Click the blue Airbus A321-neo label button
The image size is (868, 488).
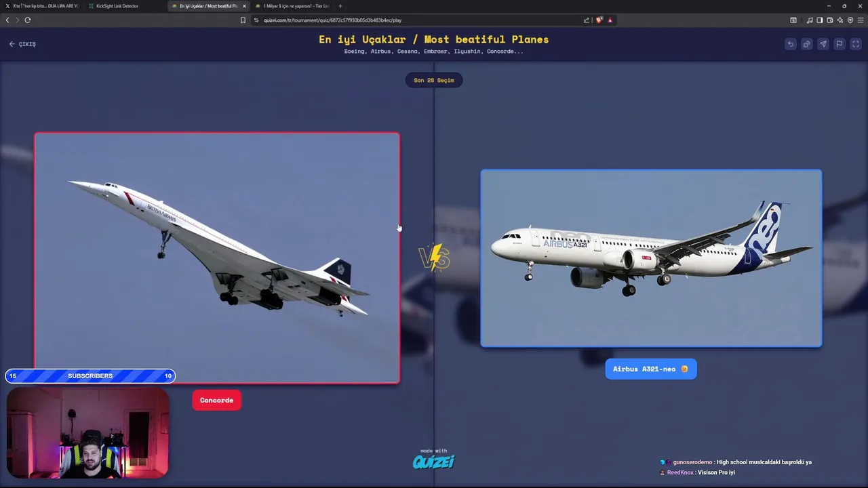coord(651,369)
